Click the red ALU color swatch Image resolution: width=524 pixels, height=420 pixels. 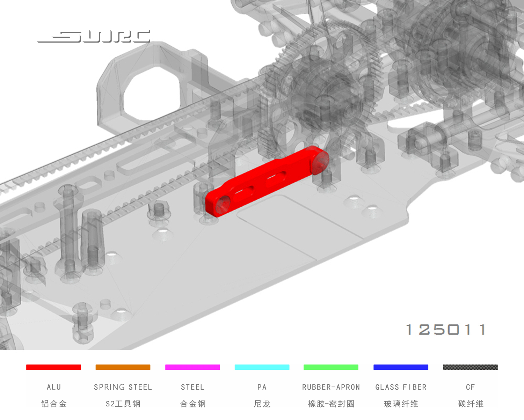[53, 367]
